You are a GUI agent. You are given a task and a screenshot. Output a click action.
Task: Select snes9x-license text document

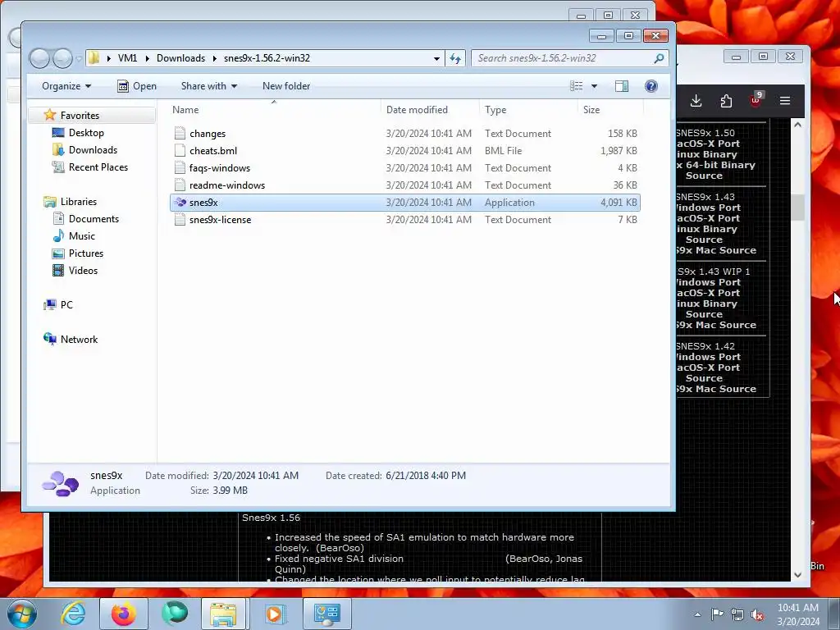(x=220, y=220)
